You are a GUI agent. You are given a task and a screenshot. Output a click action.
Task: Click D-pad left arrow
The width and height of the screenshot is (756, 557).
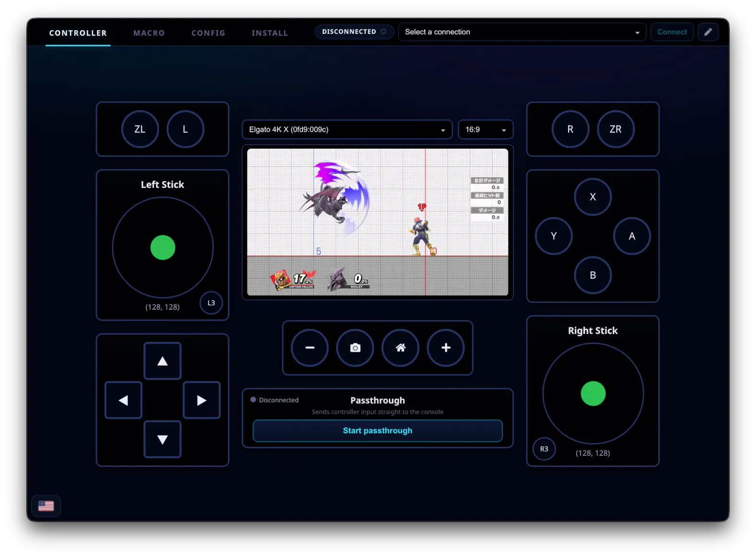tap(124, 400)
